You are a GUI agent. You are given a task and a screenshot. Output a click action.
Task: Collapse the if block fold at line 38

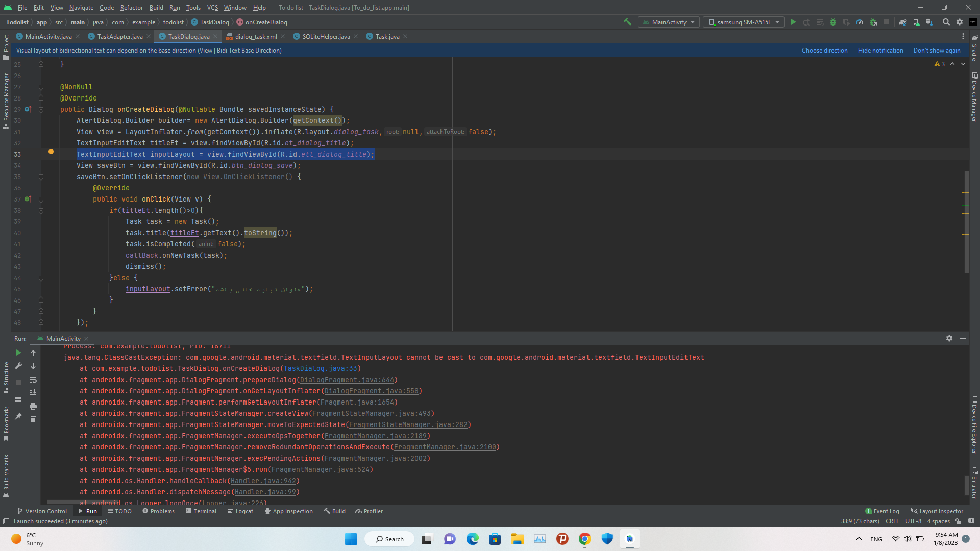pos(41,210)
